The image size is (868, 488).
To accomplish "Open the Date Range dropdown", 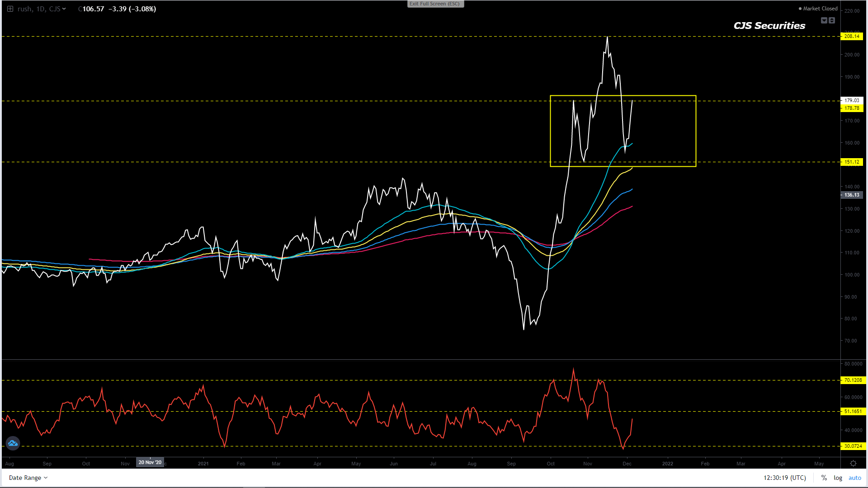I will 28,478.
